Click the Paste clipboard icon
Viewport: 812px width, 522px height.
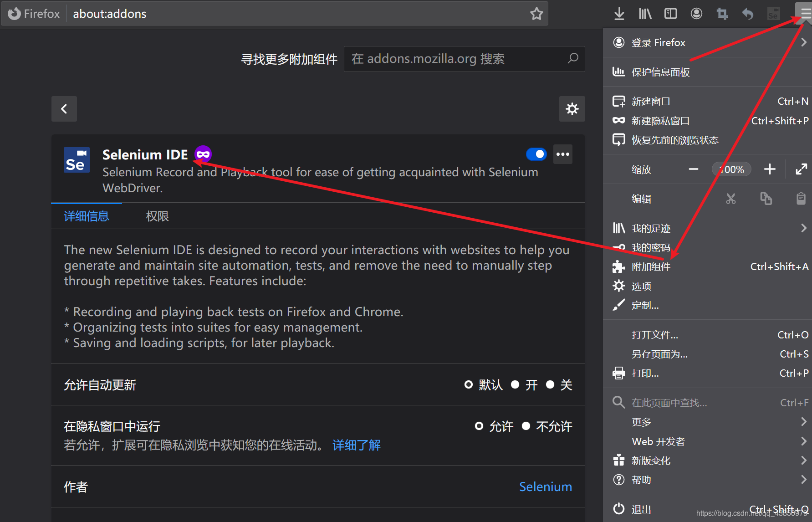coord(801,199)
